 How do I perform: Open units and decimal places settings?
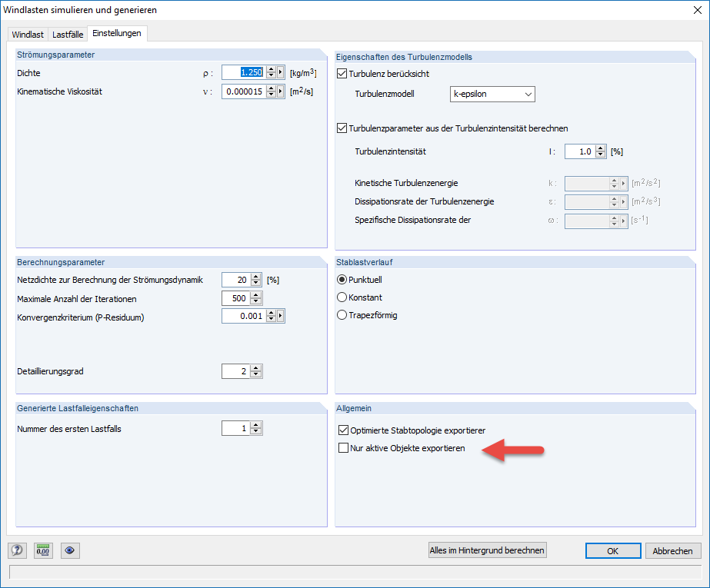pyautogui.click(x=43, y=550)
